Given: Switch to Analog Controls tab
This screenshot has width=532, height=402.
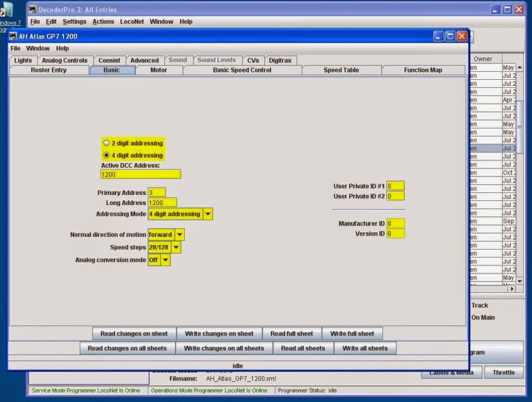Looking at the screenshot, I should 65,61.
